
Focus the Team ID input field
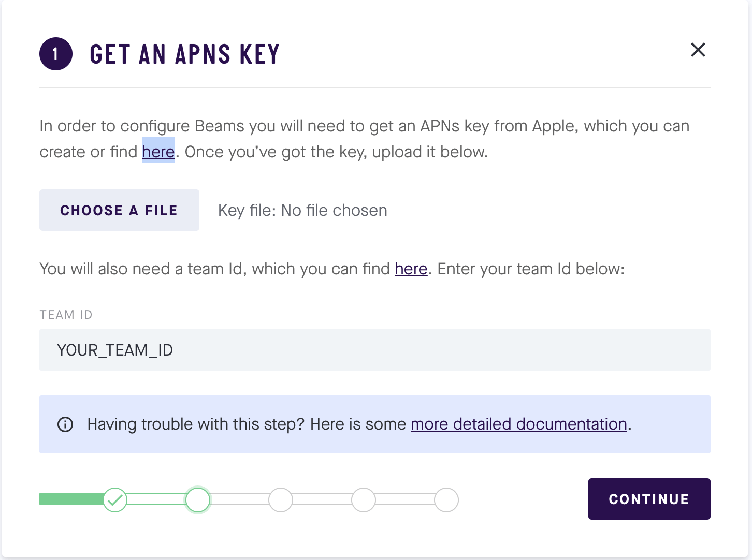375,350
